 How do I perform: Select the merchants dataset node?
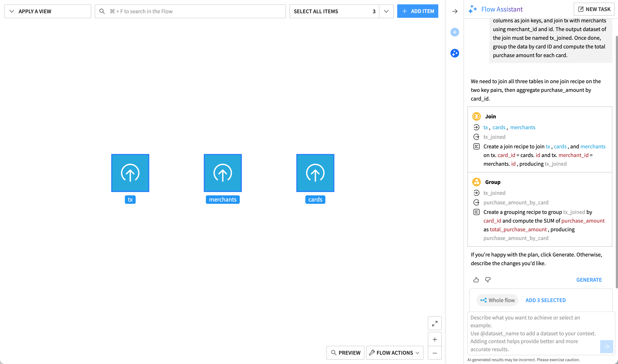(223, 173)
